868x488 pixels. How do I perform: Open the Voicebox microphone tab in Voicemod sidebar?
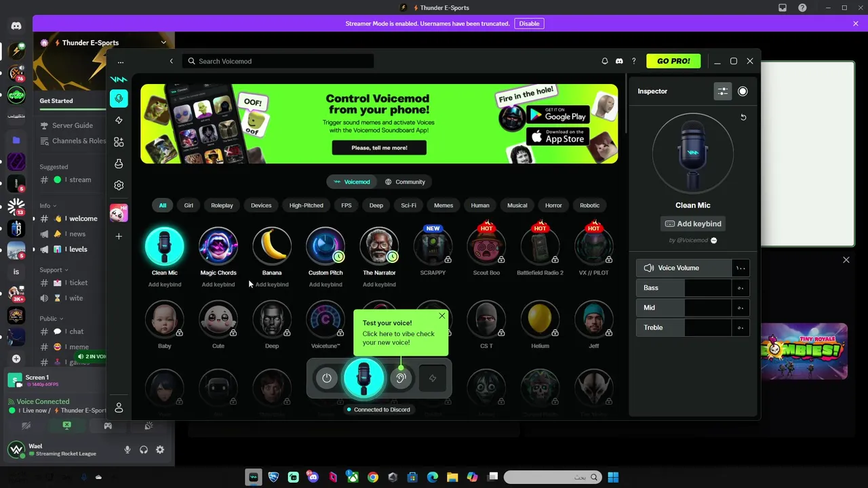point(119,98)
